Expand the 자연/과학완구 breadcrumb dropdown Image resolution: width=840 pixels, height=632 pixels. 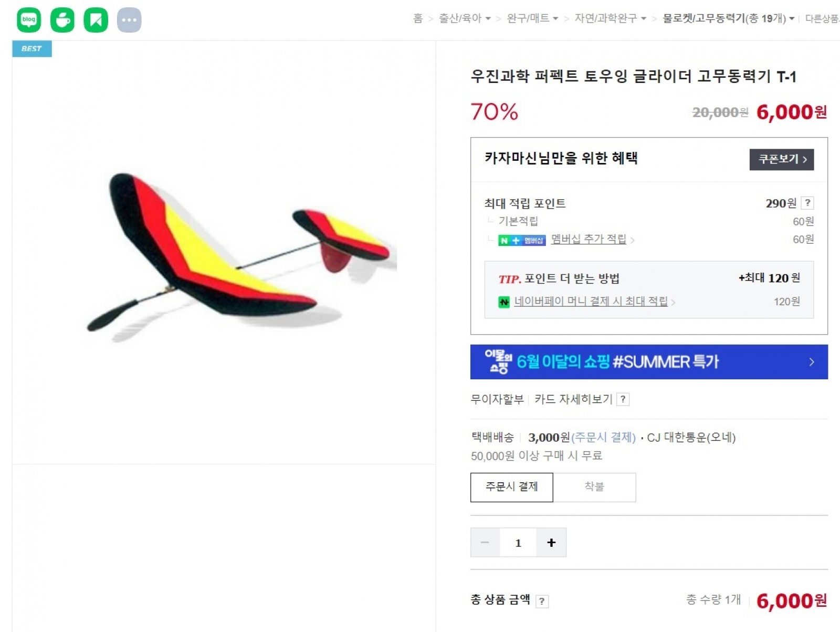point(610,18)
